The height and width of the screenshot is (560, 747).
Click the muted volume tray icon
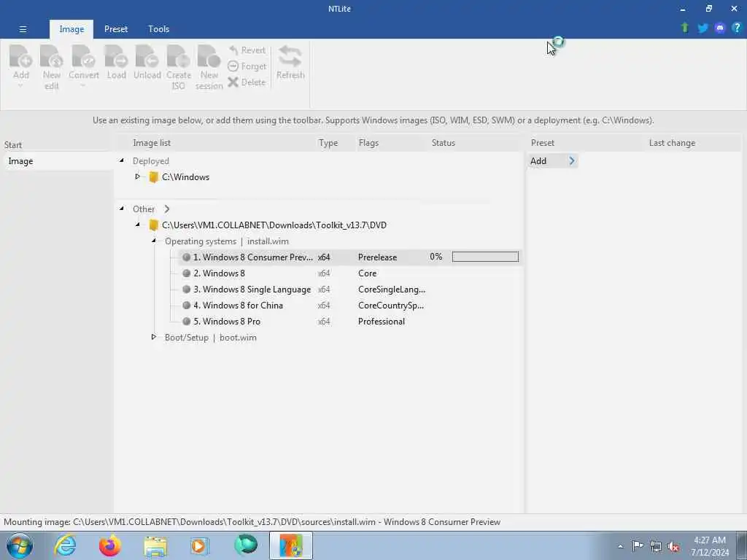pos(673,546)
